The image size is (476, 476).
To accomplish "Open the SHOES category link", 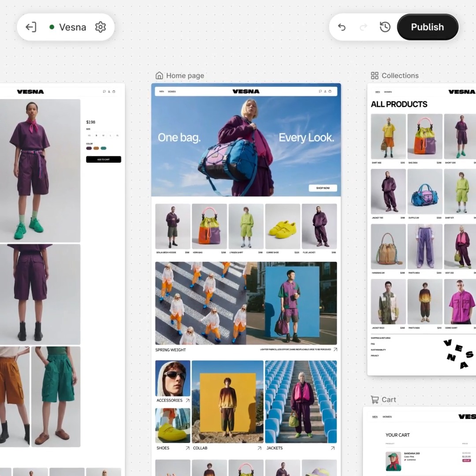I will pyautogui.click(x=163, y=448).
